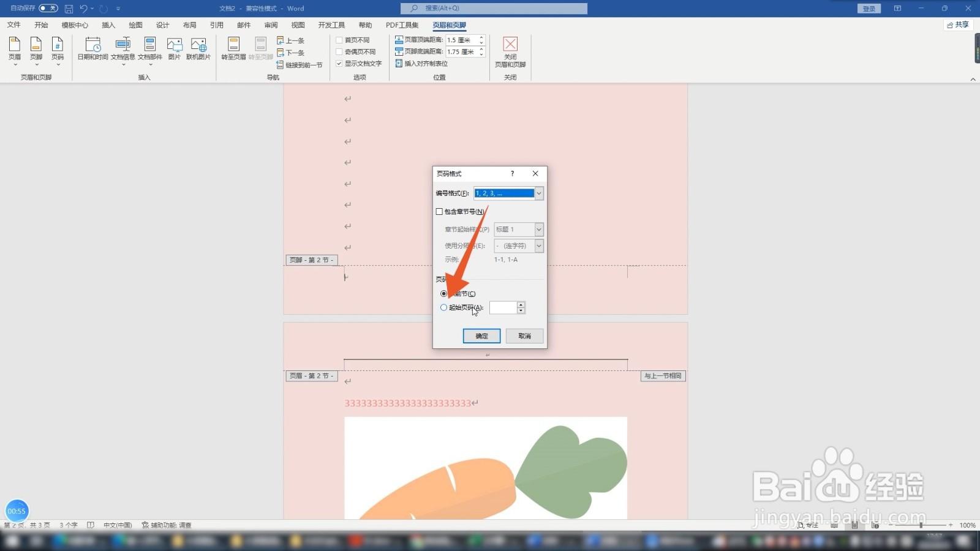Image resolution: width=980 pixels, height=551 pixels.
Task: Select the 续前节 radio button
Action: [x=443, y=294]
